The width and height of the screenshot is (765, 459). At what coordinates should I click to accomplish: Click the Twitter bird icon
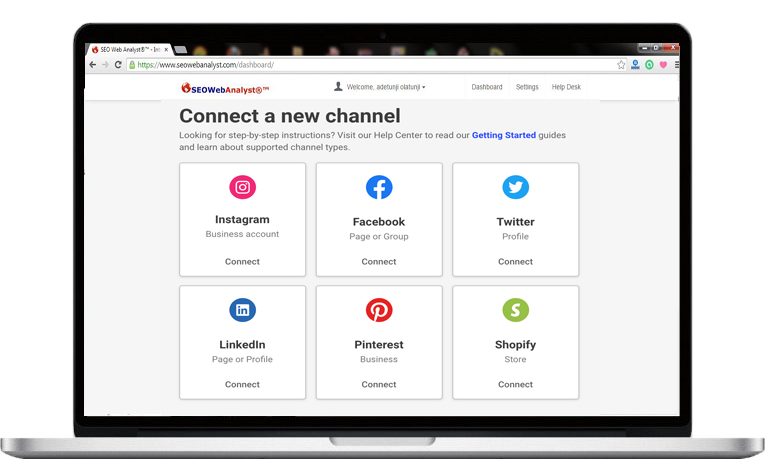point(516,187)
